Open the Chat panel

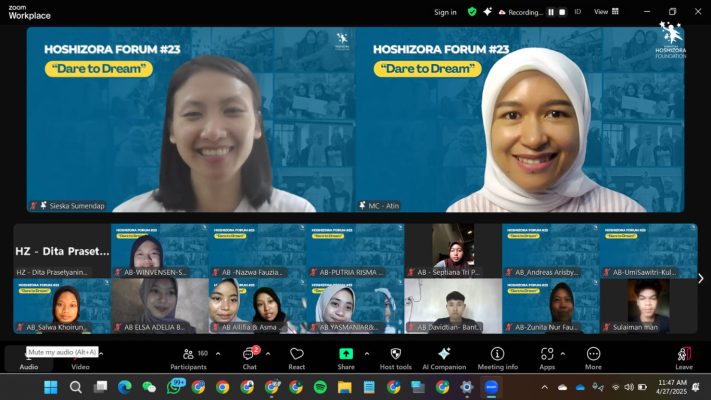pos(249,358)
